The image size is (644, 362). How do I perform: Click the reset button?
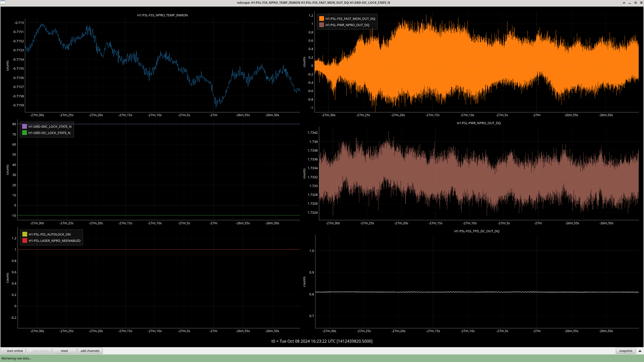pos(64,351)
